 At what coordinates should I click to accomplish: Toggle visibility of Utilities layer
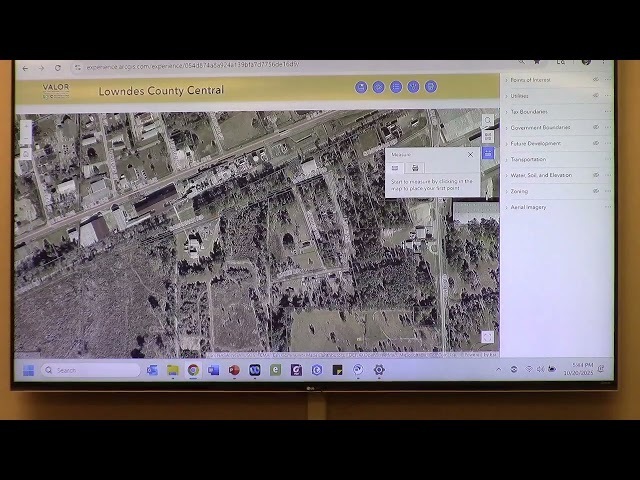(596, 96)
